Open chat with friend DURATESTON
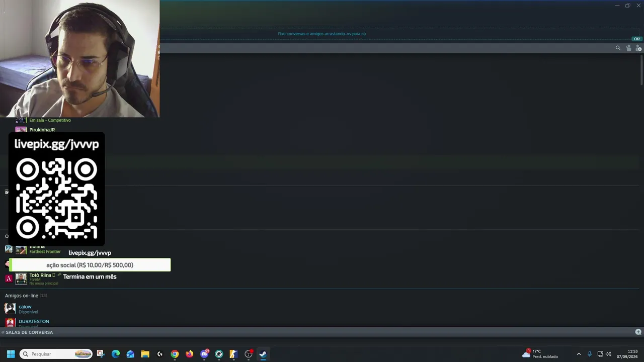This screenshot has height=362, width=644. (34, 321)
